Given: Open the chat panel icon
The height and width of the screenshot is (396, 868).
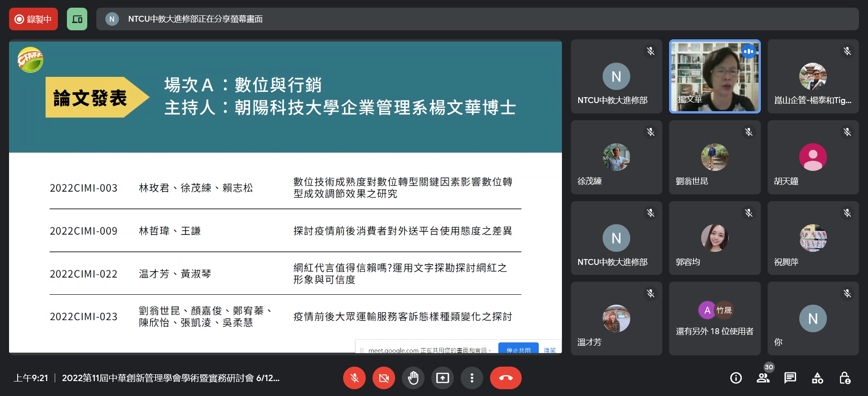Looking at the screenshot, I should (x=790, y=378).
